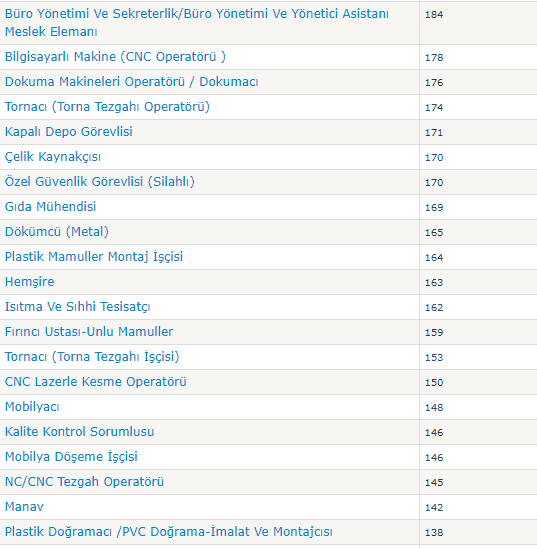This screenshot has height=548, width=537.
Task: Open the Mobilyacı link
Action: (x=32, y=407)
